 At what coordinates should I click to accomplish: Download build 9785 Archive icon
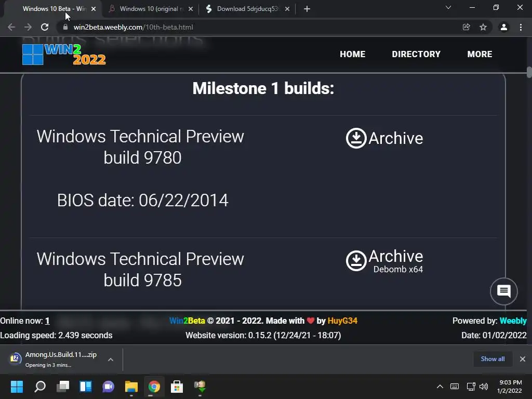pos(356,261)
